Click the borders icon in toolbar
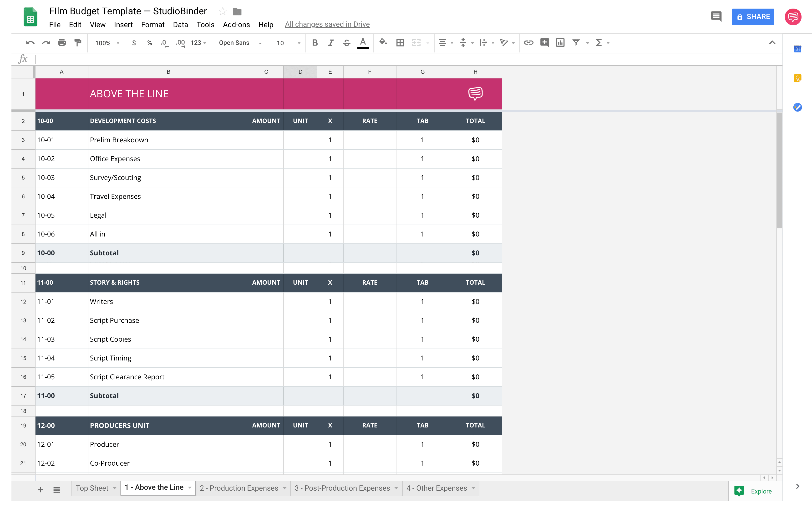812x514 pixels. 400,42
